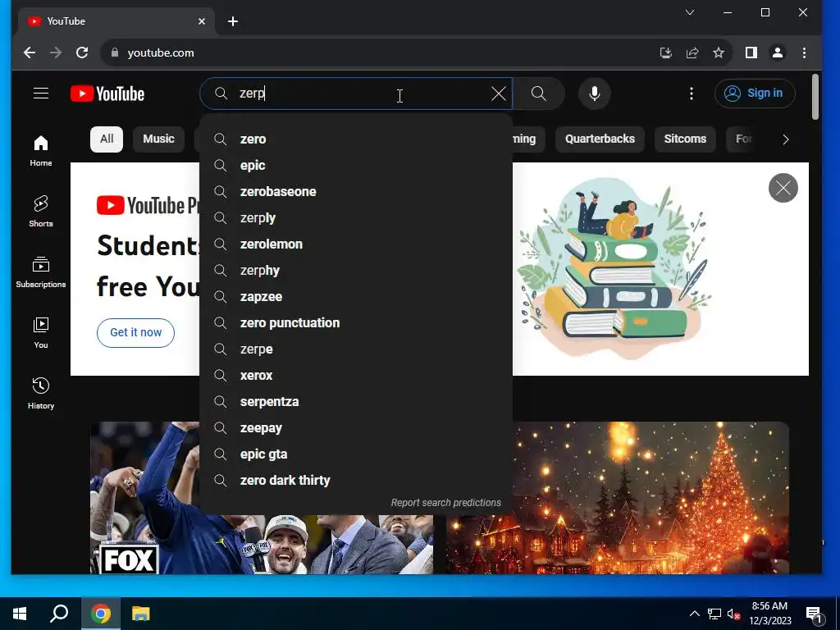Go to Home in the sidebar

[x=41, y=151]
